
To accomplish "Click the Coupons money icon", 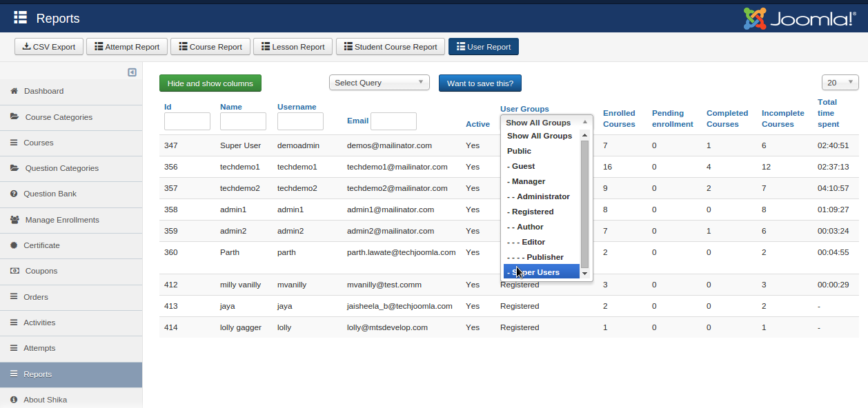I will tap(14, 271).
